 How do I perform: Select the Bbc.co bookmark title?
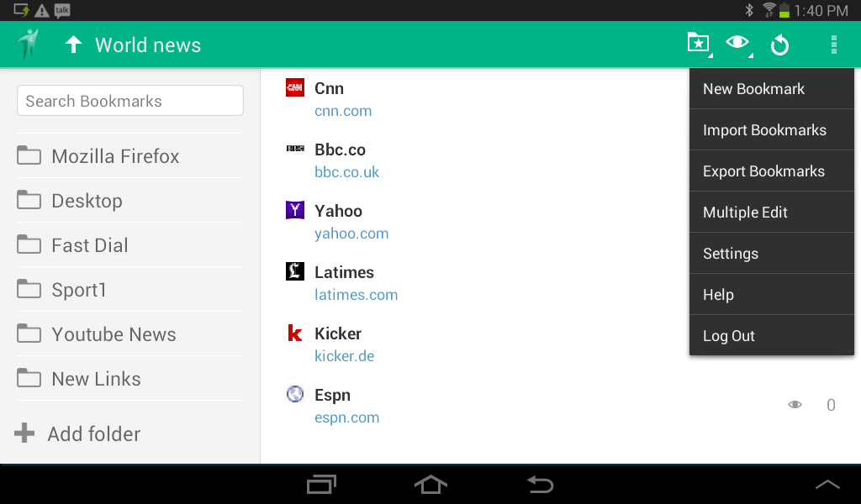click(340, 150)
